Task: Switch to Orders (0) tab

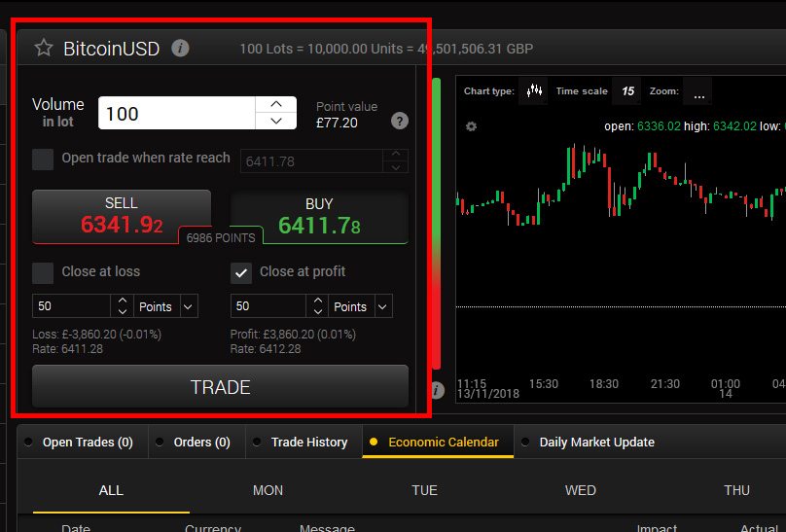Action: click(197, 442)
